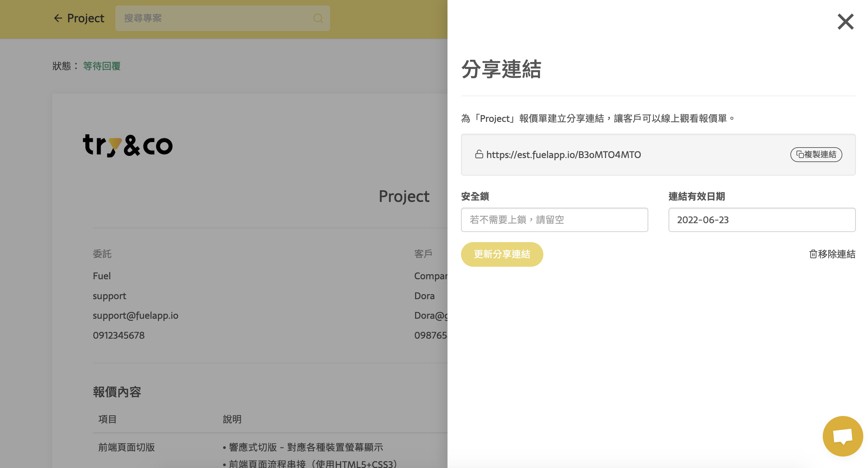The width and height of the screenshot is (868, 468).
Task: Click the try&co company logo
Action: [x=128, y=146]
